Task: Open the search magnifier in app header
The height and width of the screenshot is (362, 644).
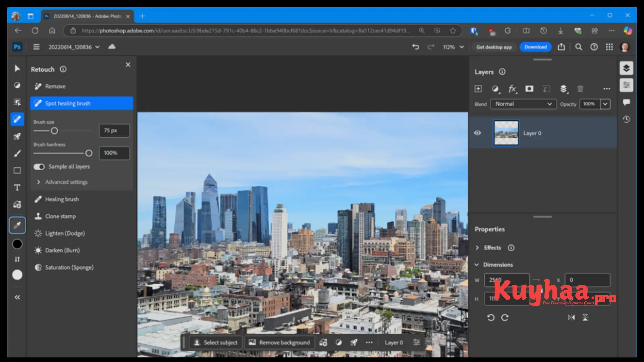Action: [x=579, y=47]
